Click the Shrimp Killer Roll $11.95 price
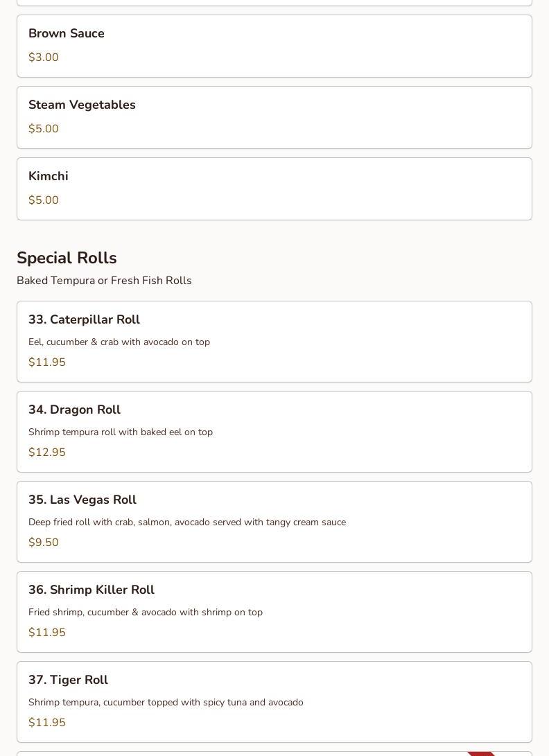 (x=47, y=633)
